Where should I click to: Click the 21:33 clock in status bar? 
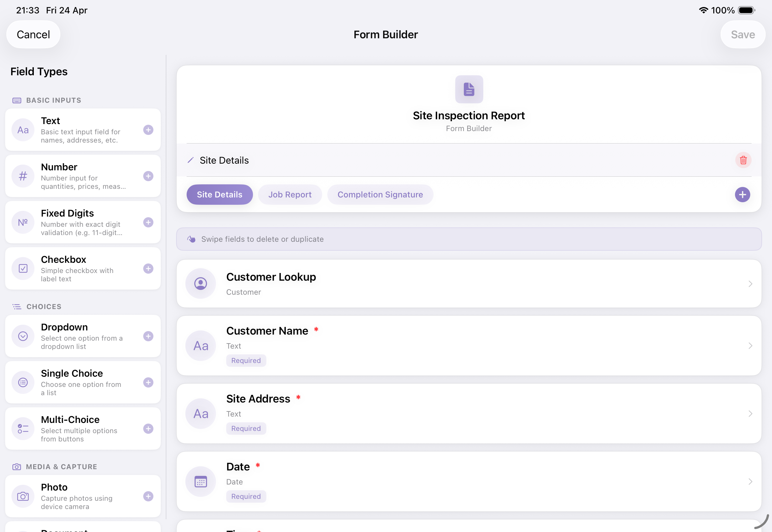pos(28,10)
